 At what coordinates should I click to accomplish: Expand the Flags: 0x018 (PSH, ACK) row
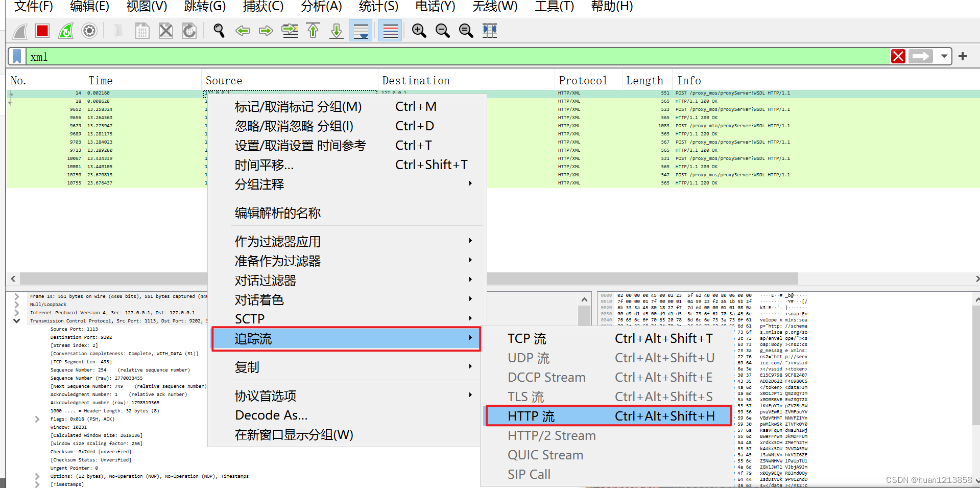[37, 419]
